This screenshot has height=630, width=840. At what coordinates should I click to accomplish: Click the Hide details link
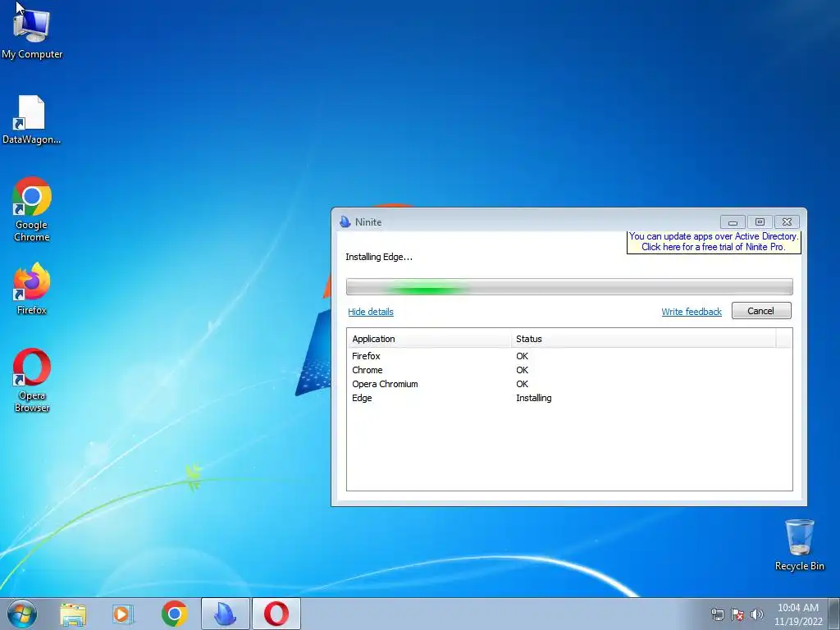click(x=371, y=312)
